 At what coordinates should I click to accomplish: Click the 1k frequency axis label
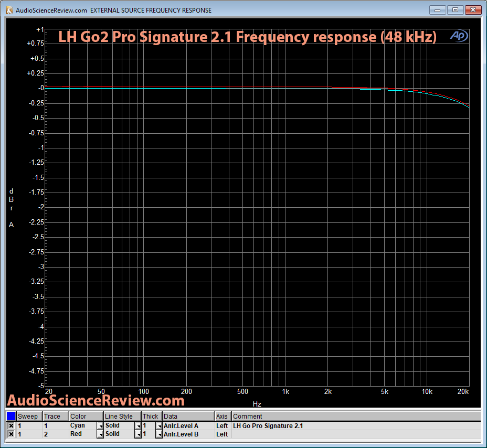[x=285, y=392]
